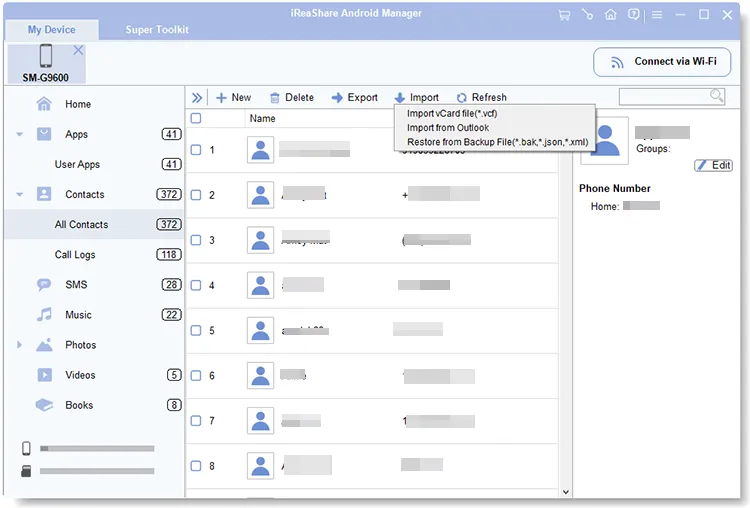Viewport: 750px width, 508px height.
Task: Click the Delete trash toolbar button
Action: 292,98
